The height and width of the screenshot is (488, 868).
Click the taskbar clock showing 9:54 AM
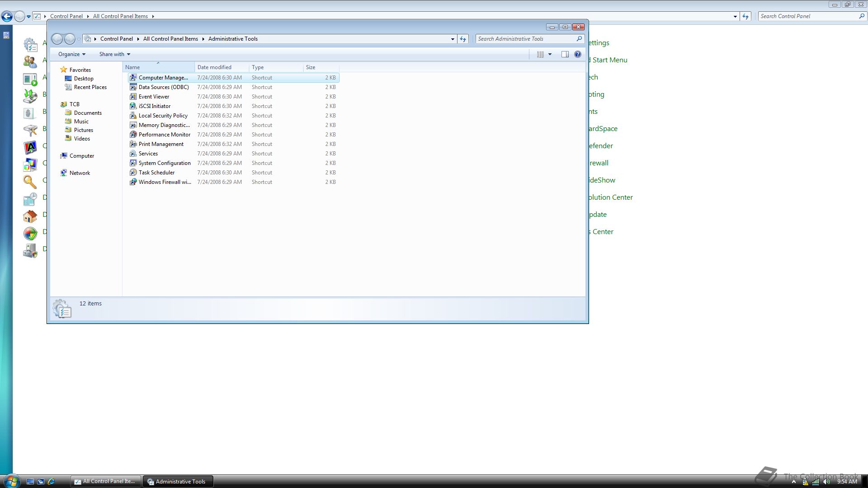coord(847,482)
